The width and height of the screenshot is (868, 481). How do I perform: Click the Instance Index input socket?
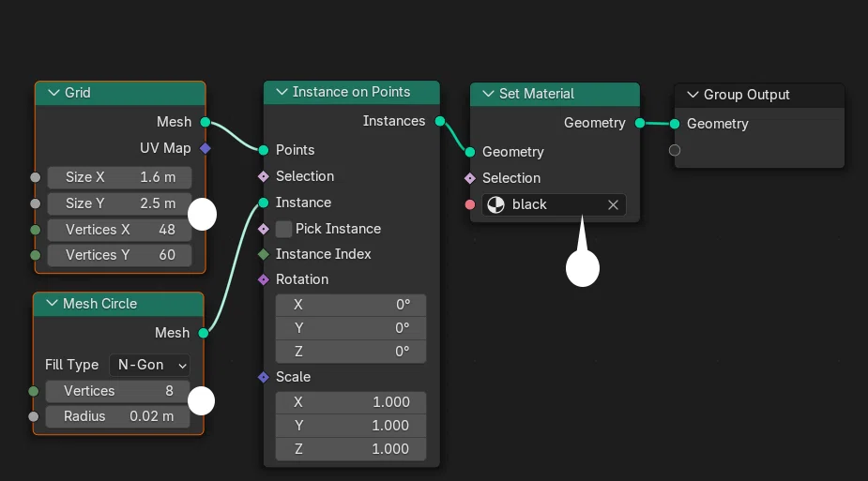[x=264, y=254]
